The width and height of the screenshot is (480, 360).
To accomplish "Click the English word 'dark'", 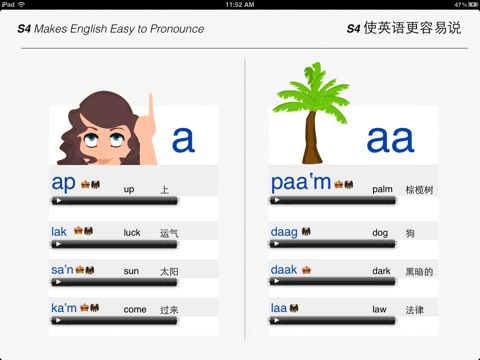I will pos(381,271).
